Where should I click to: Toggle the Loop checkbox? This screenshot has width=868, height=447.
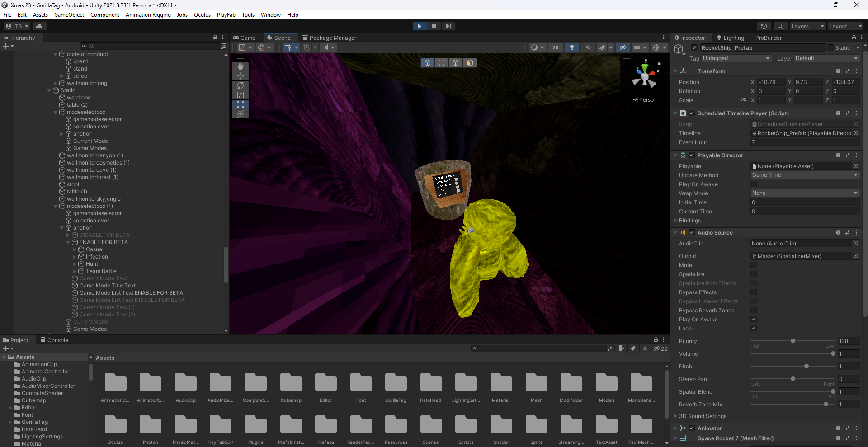coord(754,328)
